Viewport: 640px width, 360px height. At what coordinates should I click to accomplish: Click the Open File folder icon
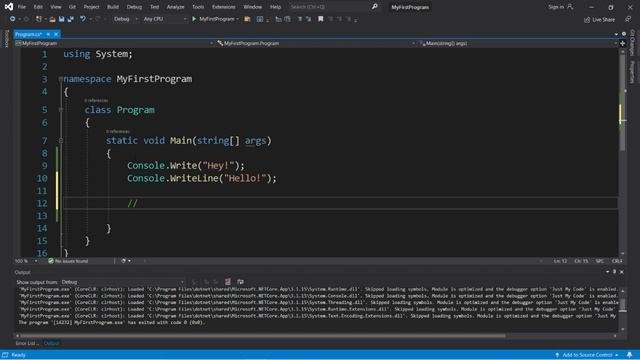[52, 19]
